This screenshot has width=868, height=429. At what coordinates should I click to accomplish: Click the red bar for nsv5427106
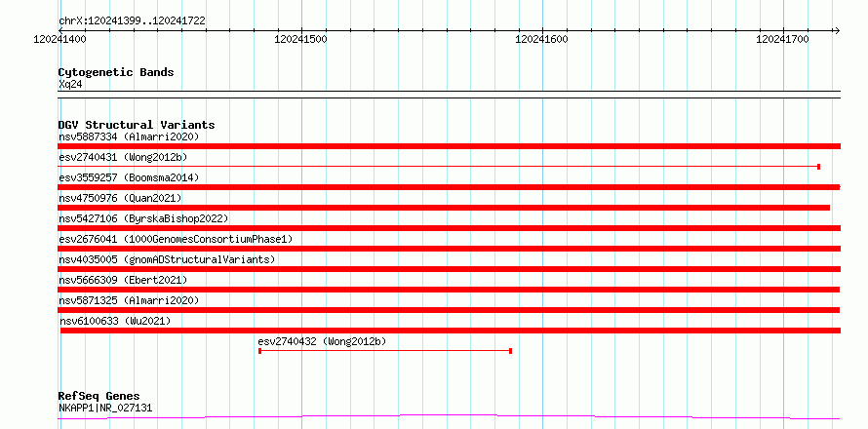pos(450,228)
